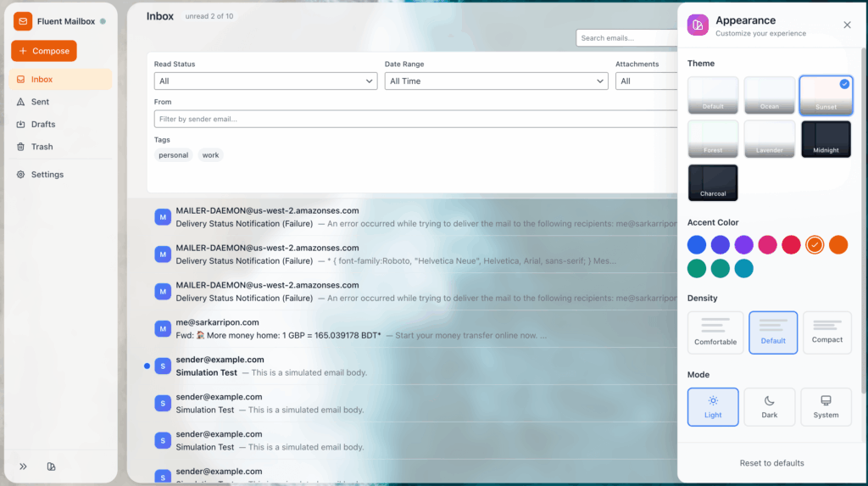Screen dimensions: 868x486
Task: Click the Appearance panel header icon
Action: pyautogui.click(x=698, y=25)
